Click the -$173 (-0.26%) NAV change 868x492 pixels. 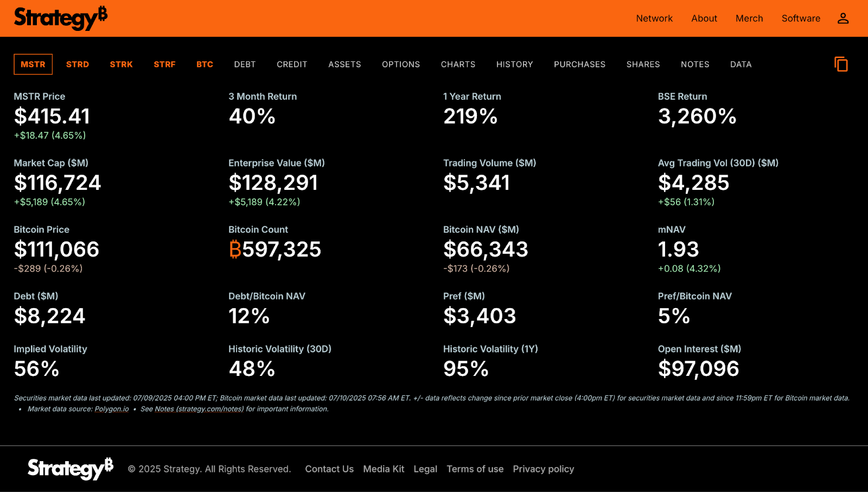tap(476, 269)
